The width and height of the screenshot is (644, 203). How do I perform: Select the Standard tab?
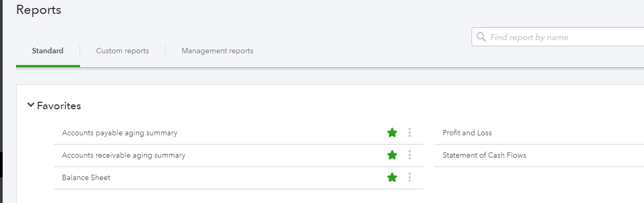[48, 51]
